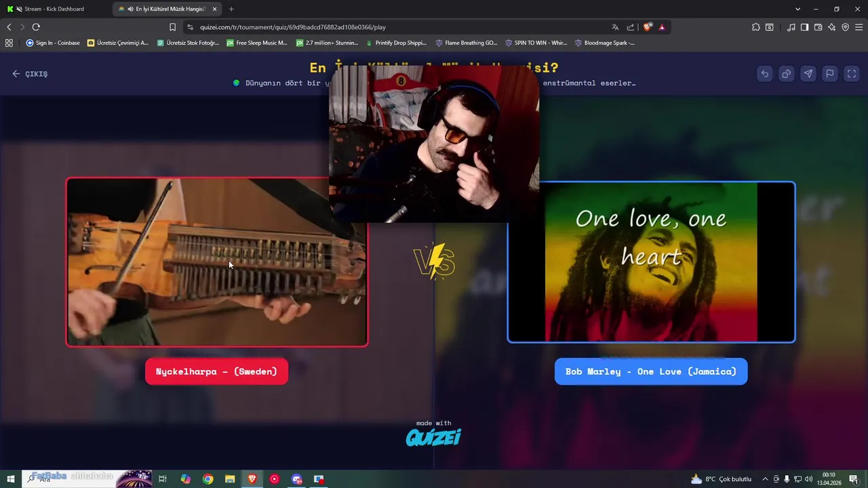Screen dimensions: 868x488
Task: Open Brave Wallet icon
Action: (x=818, y=27)
